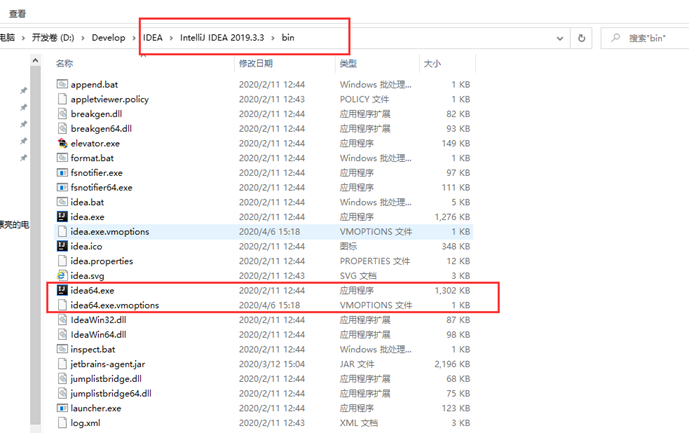Sort by 修改日期 column header

point(256,63)
